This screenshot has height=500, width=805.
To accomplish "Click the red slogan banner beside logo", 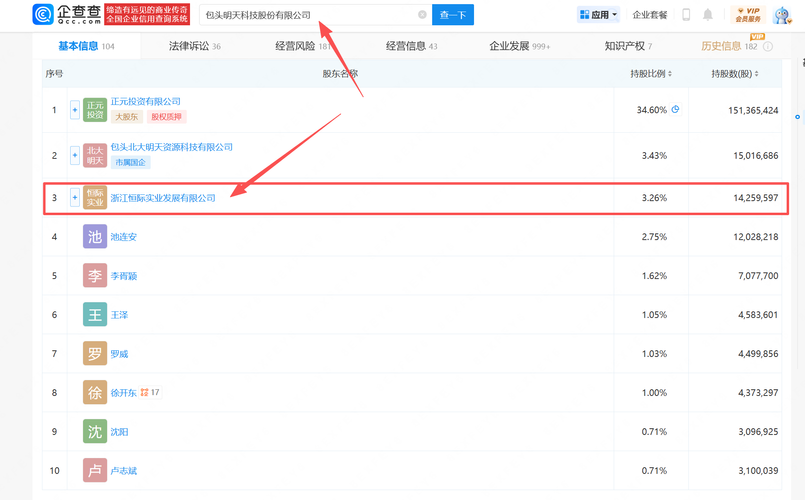I will [x=147, y=14].
